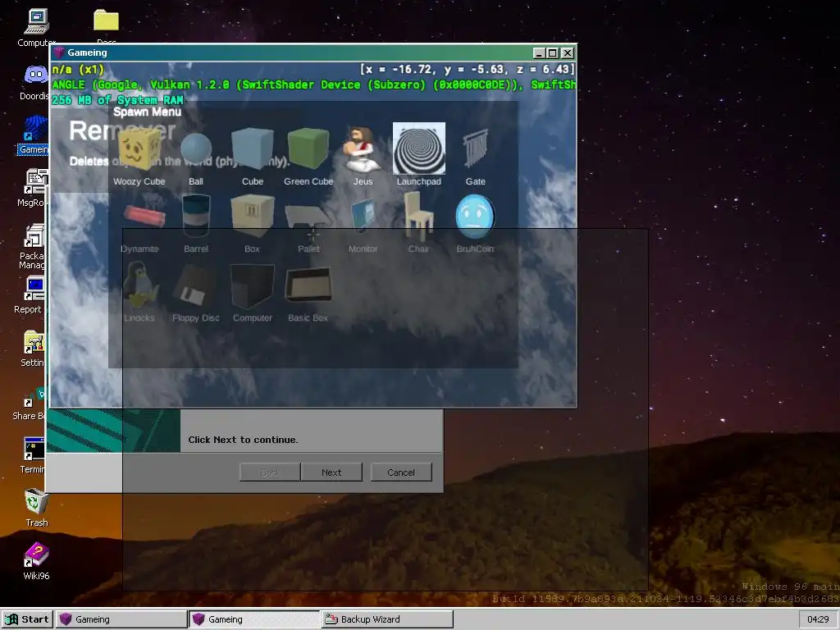840x630 pixels.
Task: Click Next in the Backup Wizard
Action: pyautogui.click(x=331, y=472)
